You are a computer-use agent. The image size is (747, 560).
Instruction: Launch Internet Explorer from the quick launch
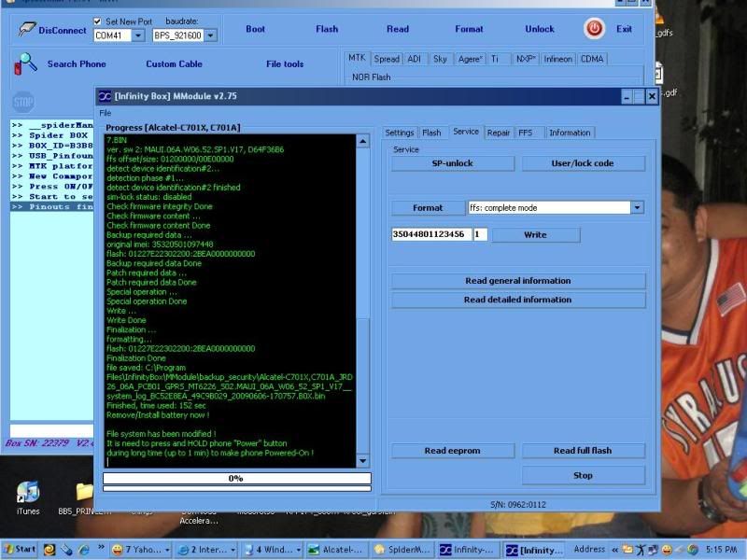tap(84, 550)
